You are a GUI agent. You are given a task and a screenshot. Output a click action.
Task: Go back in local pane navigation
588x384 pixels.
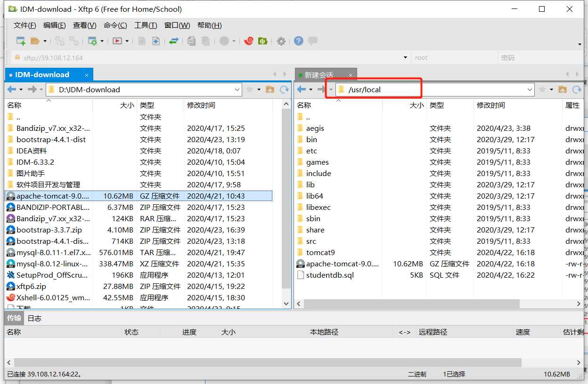11,89
